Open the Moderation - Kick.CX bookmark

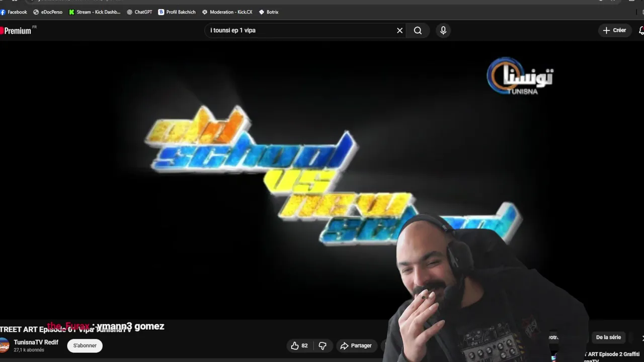tap(227, 12)
